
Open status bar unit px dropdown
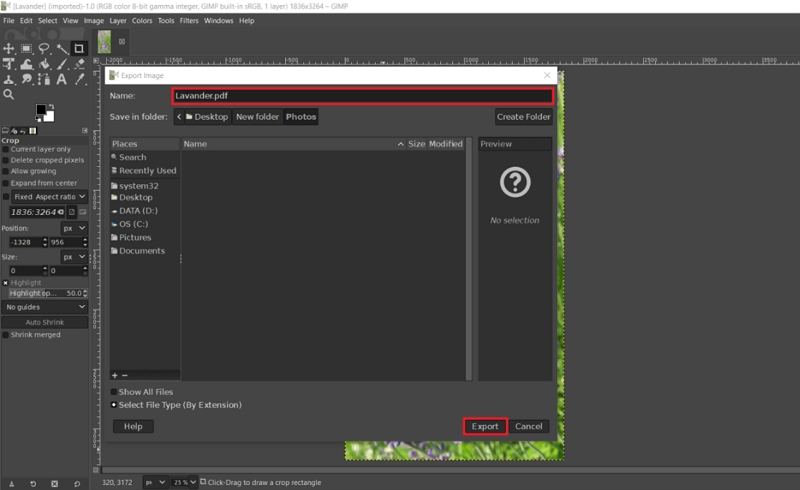pos(155,482)
